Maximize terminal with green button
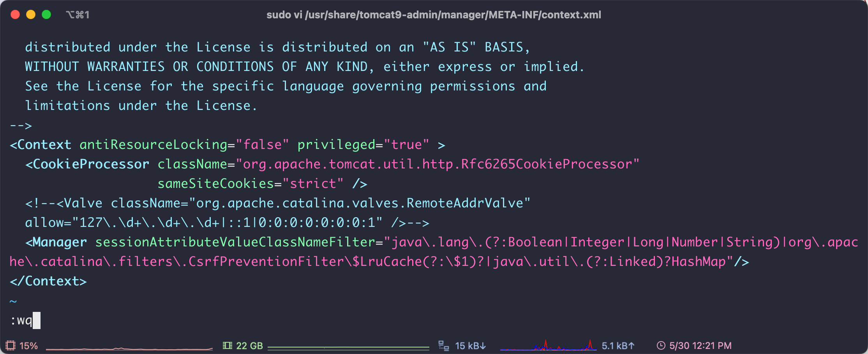The image size is (868, 354). click(46, 15)
